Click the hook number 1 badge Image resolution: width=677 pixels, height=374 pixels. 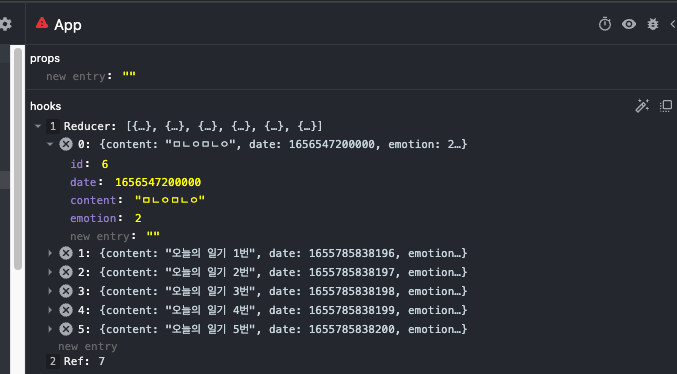[53, 126]
